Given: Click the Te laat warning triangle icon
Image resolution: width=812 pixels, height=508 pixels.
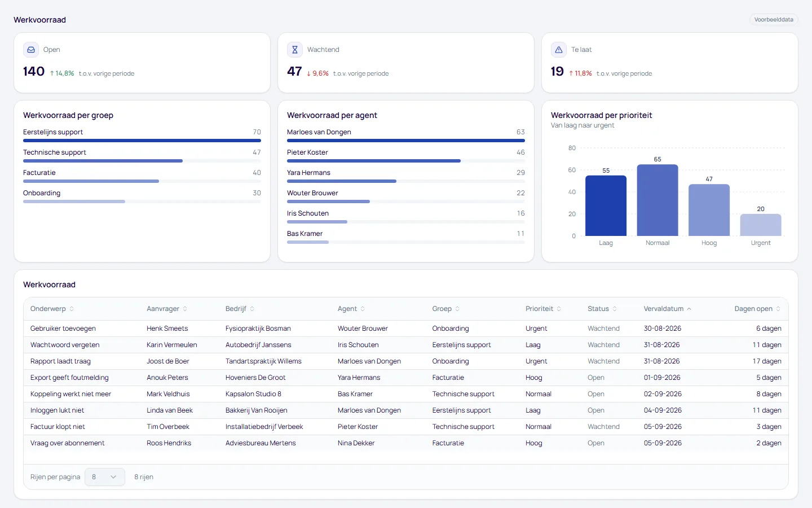Looking at the screenshot, I should pyautogui.click(x=559, y=50).
